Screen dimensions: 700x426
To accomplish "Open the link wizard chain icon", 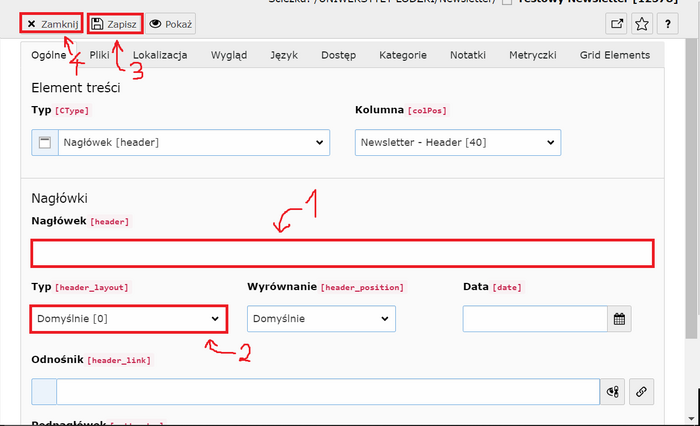I will [640, 392].
